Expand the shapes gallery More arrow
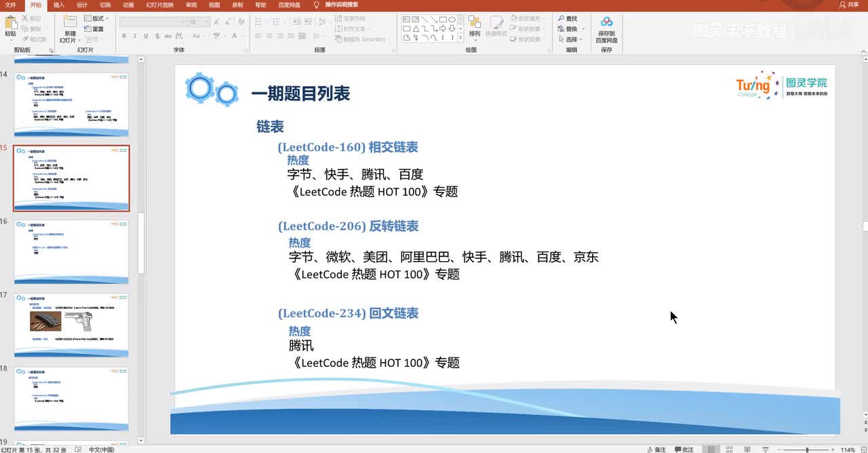 pyautogui.click(x=460, y=39)
